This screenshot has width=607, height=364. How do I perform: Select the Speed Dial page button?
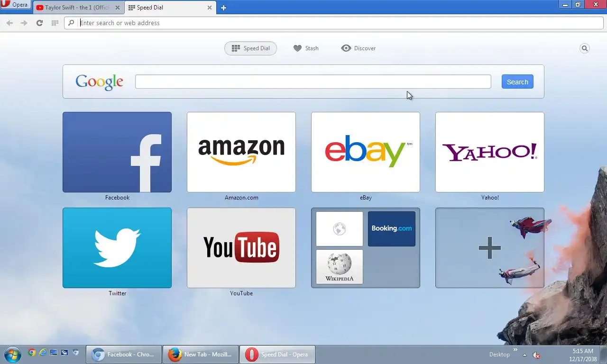click(x=250, y=48)
